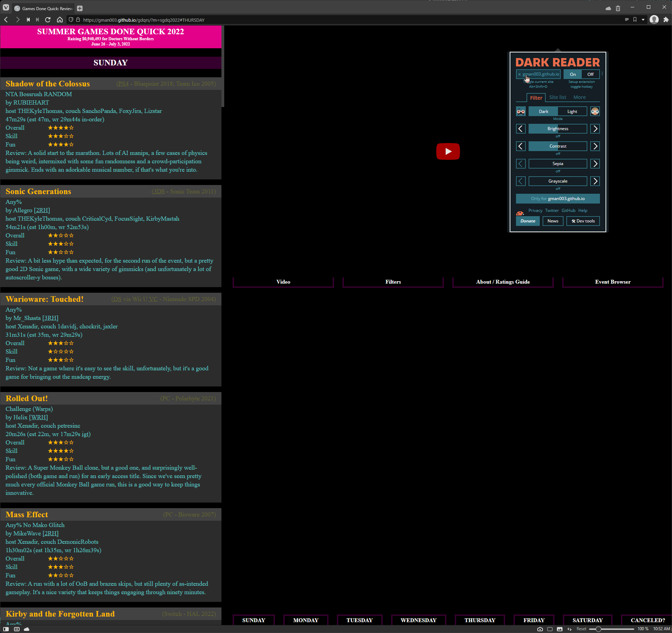Toggle current site gman003.github.io
This screenshot has height=633, width=672.
pyautogui.click(x=538, y=74)
